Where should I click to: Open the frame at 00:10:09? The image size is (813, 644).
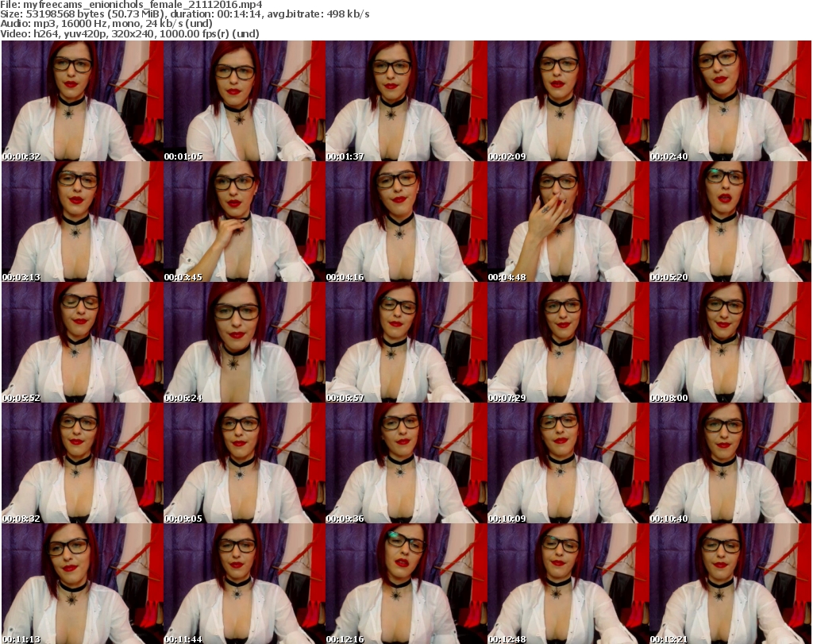pos(568,463)
